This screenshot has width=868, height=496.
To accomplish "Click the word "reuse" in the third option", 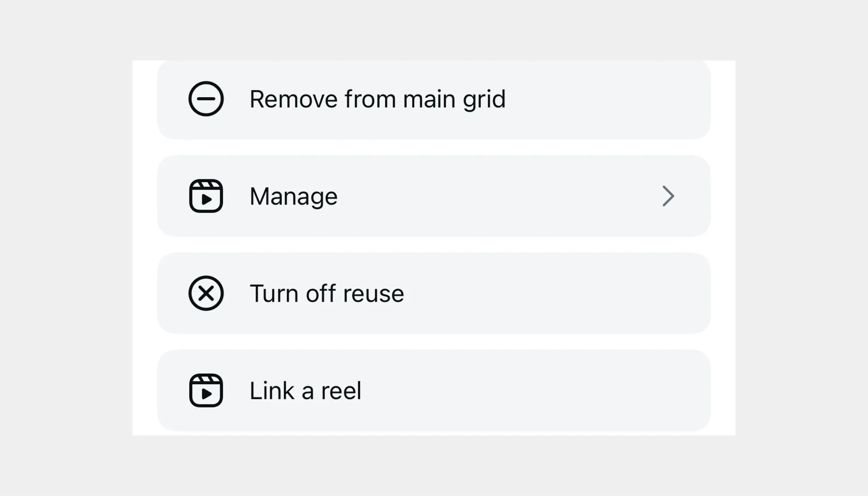I will (x=373, y=294).
